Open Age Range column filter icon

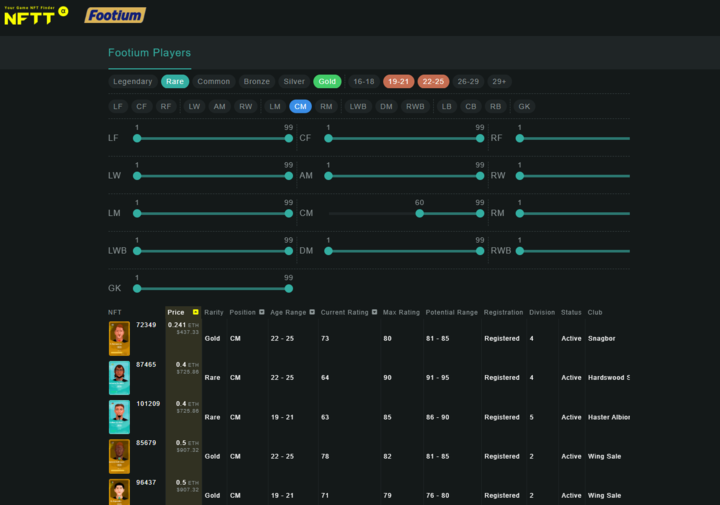tap(312, 312)
